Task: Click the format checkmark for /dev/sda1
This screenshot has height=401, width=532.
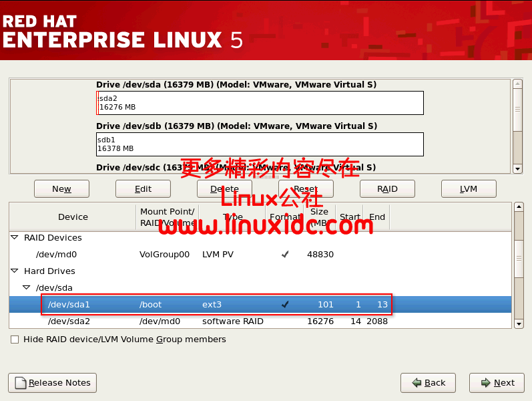Action: 285,305
